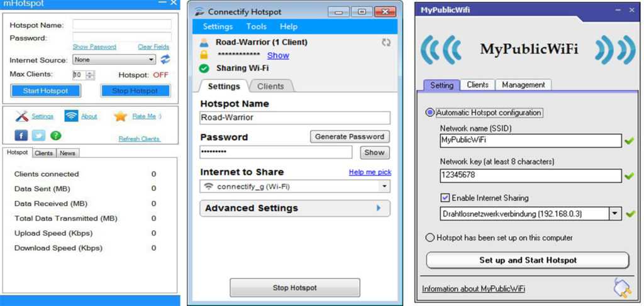
Task: Open the Facebook icon in mHotspot
Action: [x=21, y=135]
